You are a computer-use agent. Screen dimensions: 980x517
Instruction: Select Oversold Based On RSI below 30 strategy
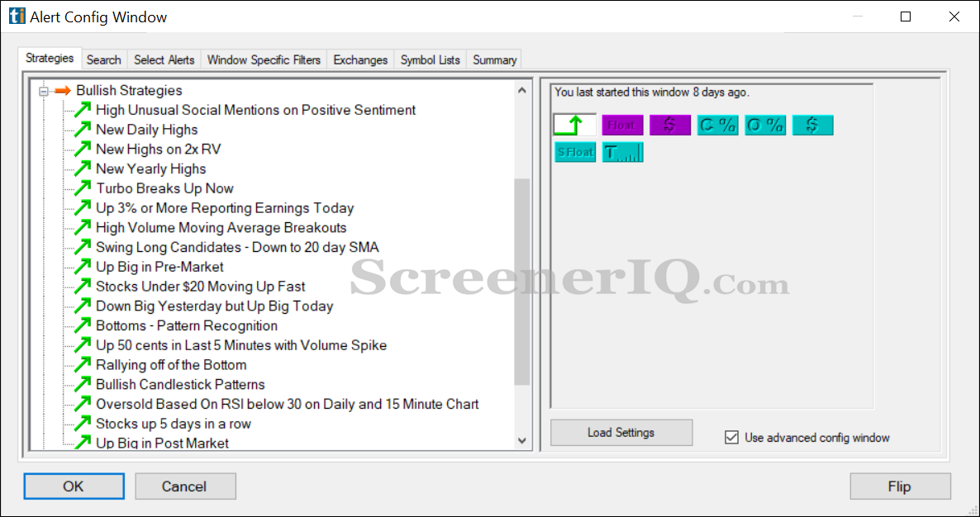(288, 404)
